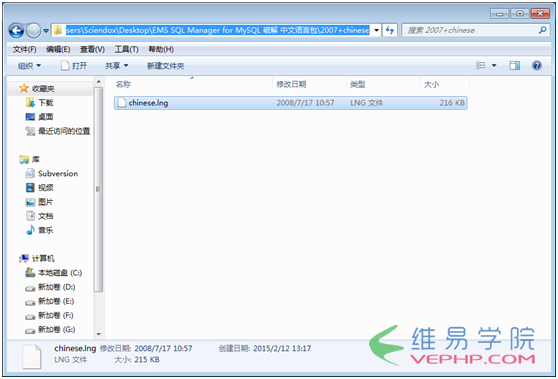Sort by 大小 column header

431,84
